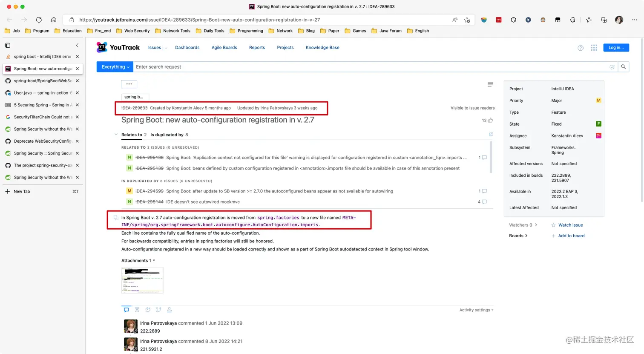
Task: Open the Comments view in the activity bar
Action: (x=126, y=310)
